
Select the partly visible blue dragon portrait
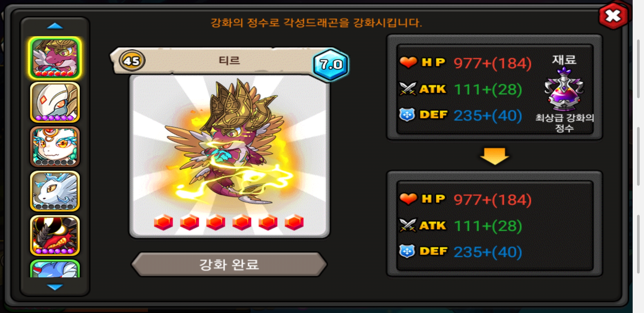pyautogui.click(x=55, y=269)
